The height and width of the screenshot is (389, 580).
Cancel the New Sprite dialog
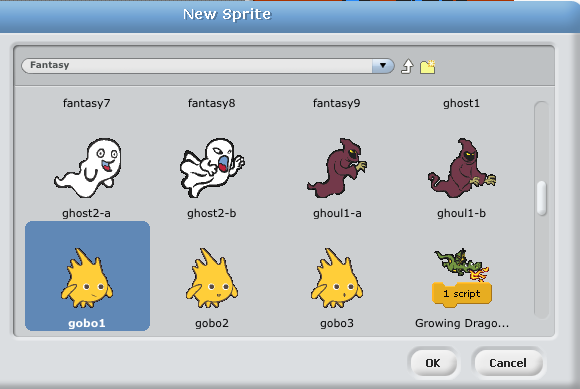tap(508, 363)
